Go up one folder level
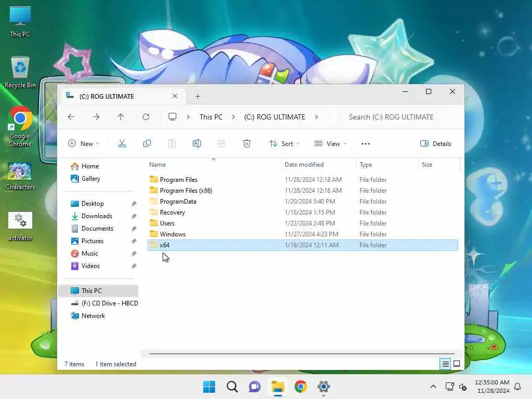 (121, 117)
